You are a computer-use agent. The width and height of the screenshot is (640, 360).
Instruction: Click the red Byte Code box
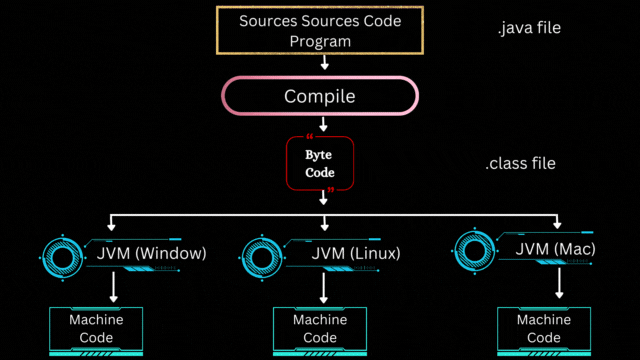click(320, 163)
